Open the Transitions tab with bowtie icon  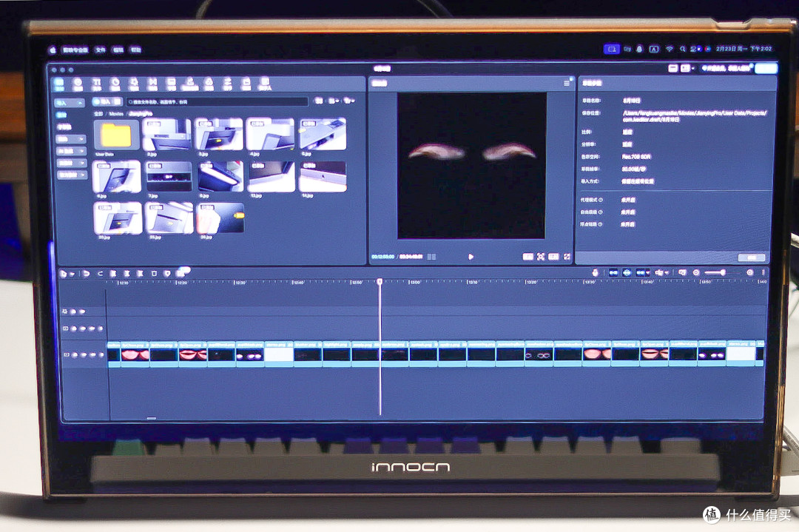click(152, 84)
